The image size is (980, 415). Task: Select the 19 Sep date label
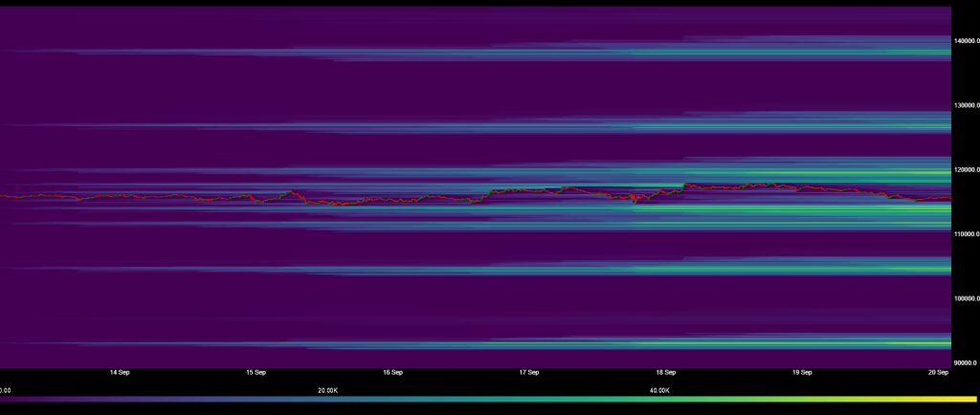click(802, 372)
